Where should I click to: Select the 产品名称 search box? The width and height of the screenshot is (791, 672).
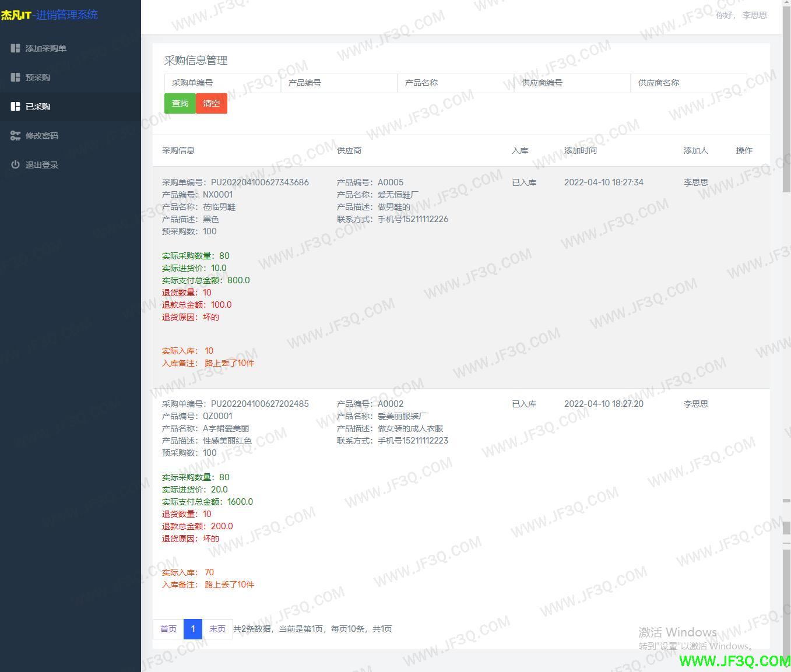455,83
